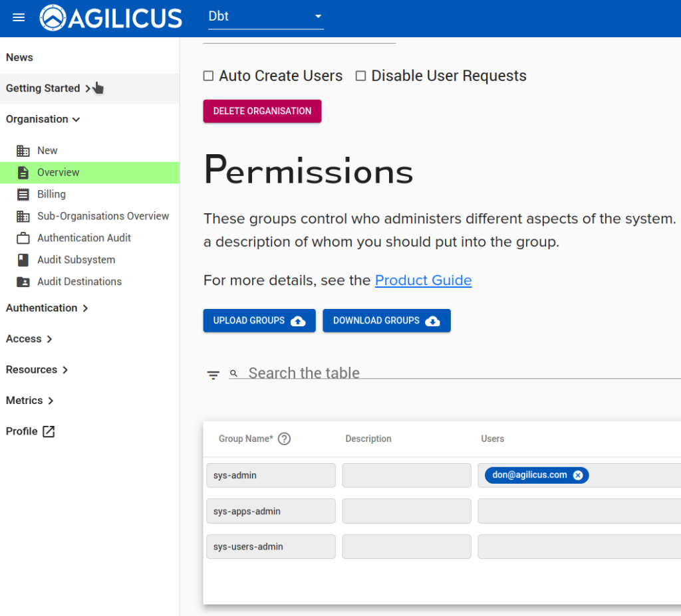The width and height of the screenshot is (681, 616).
Task: Check the Disable User Requests checkbox
Action: pos(361,76)
